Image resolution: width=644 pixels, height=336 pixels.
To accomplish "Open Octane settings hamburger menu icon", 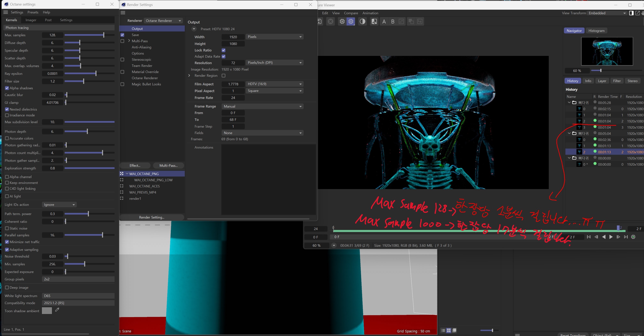I will 6,12.
